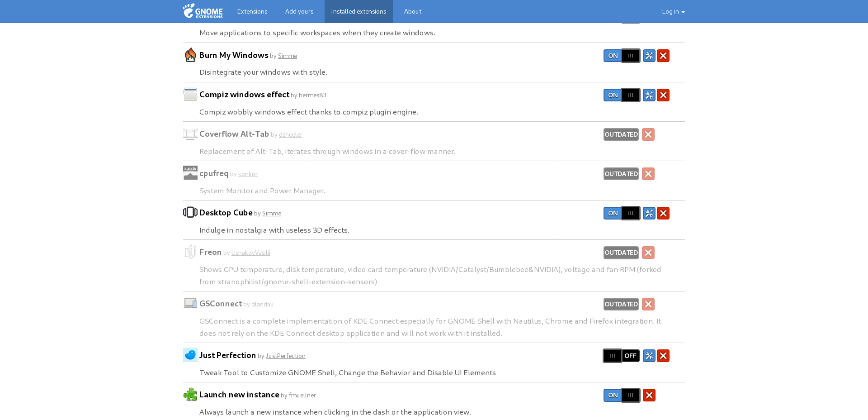Click the Freon thermometer icon
This screenshot has width=868, height=420.
pos(190,252)
